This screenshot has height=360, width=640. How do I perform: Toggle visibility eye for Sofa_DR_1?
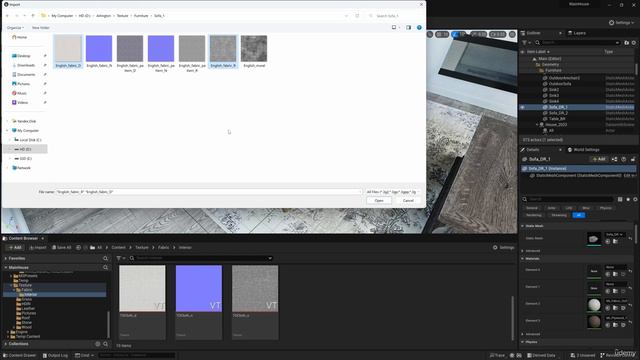522,107
